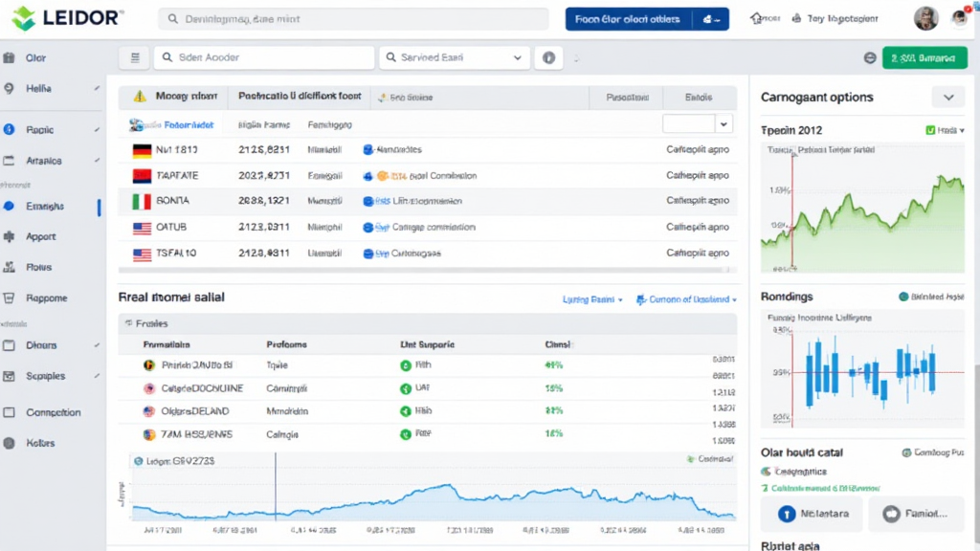Click the round info icon after Served dropdown
Viewport: 980px width, 551px height.
pos(548,57)
